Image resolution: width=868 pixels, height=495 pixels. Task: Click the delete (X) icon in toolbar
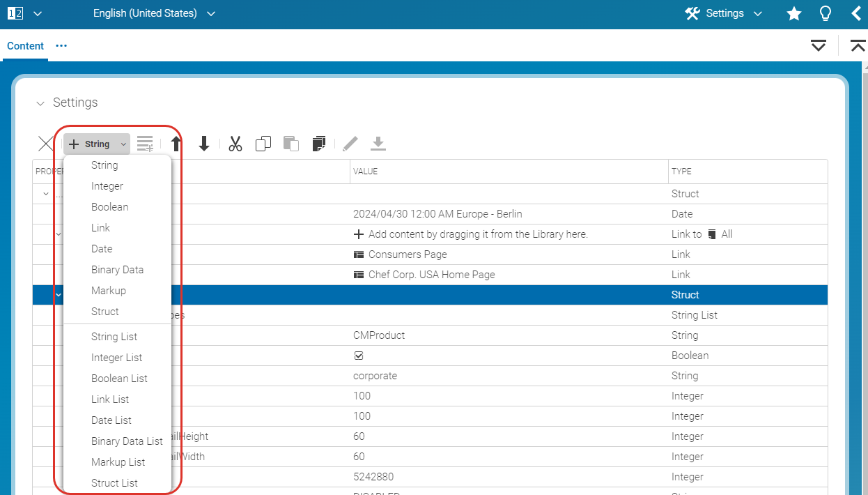coord(45,144)
